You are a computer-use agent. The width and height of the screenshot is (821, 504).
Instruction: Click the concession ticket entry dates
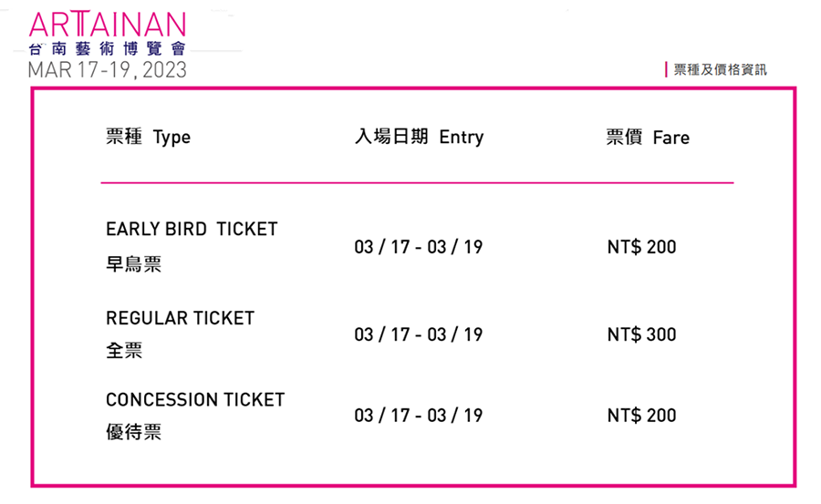tap(419, 416)
